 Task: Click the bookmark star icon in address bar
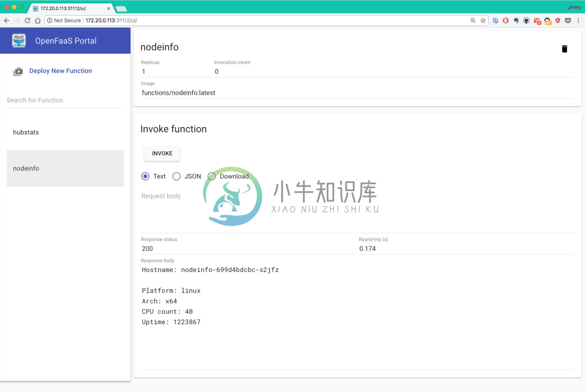(x=483, y=20)
